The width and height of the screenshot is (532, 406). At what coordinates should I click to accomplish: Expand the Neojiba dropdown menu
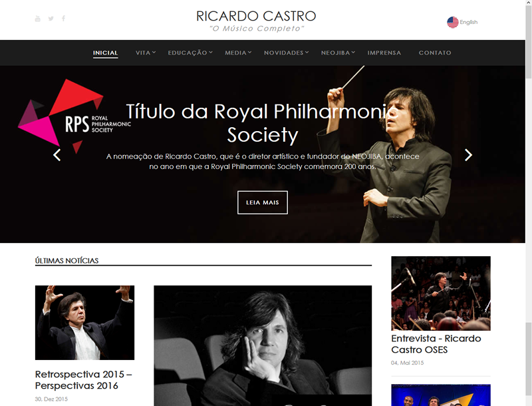coord(338,53)
